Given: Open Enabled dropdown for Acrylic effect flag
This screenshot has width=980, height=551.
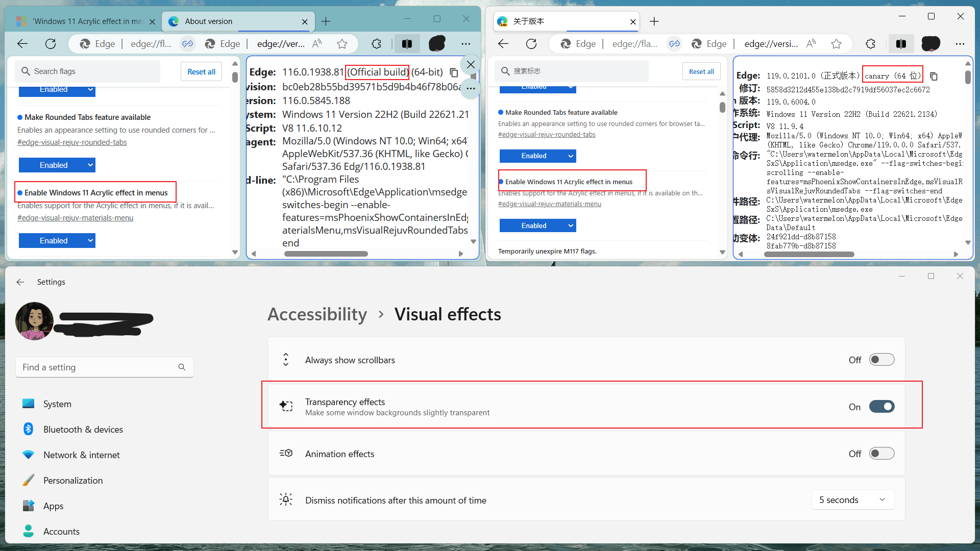Looking at the screenshot, I should point(57,240).
